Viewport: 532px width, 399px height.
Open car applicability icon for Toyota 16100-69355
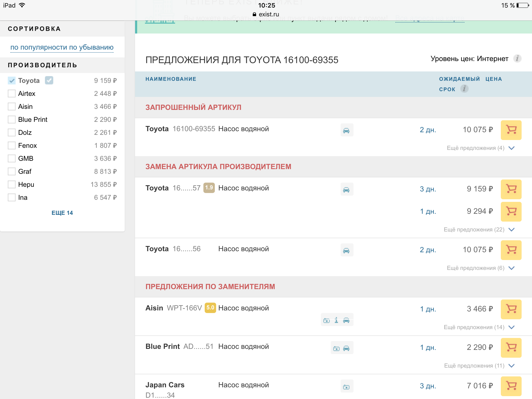(x=347, y=130)
